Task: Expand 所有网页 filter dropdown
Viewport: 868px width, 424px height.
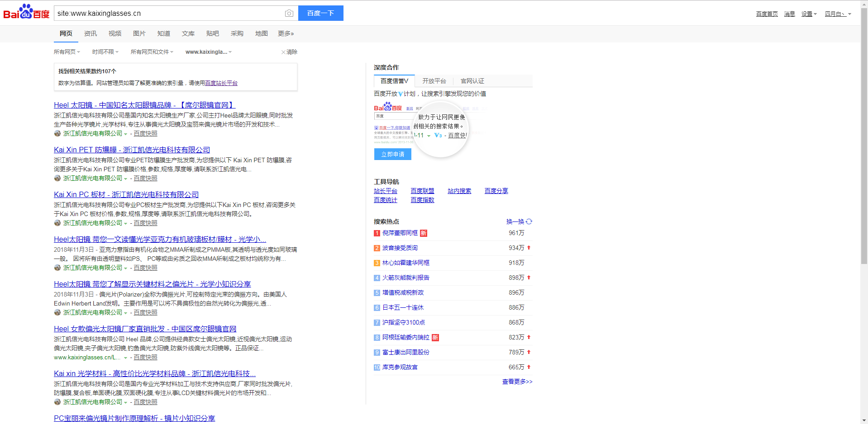Action: coord(67,52)
